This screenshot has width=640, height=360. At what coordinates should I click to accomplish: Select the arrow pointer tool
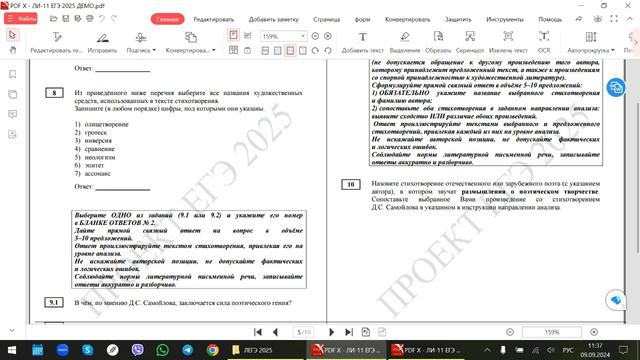[12, 35]
